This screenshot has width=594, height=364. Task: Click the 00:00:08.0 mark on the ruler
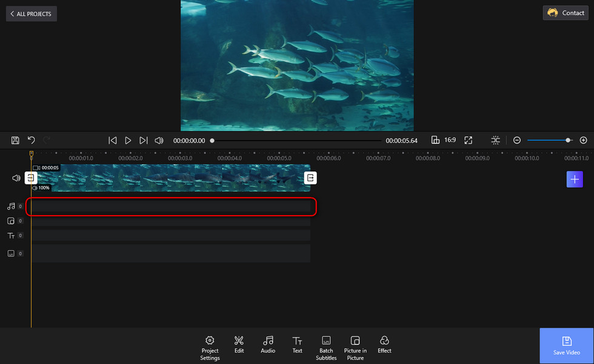coord(428,158)
